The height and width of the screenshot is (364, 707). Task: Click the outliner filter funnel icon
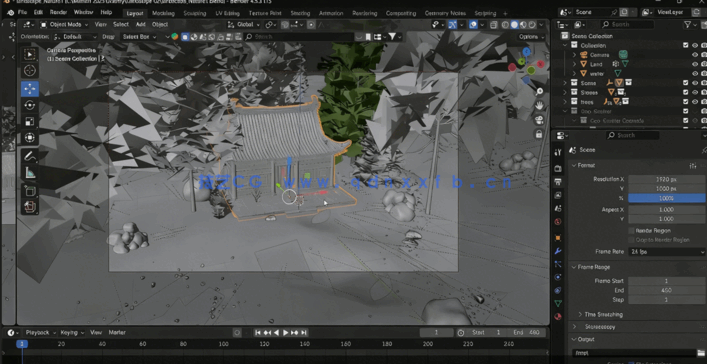pyautogui.click(x=688, y=24)
